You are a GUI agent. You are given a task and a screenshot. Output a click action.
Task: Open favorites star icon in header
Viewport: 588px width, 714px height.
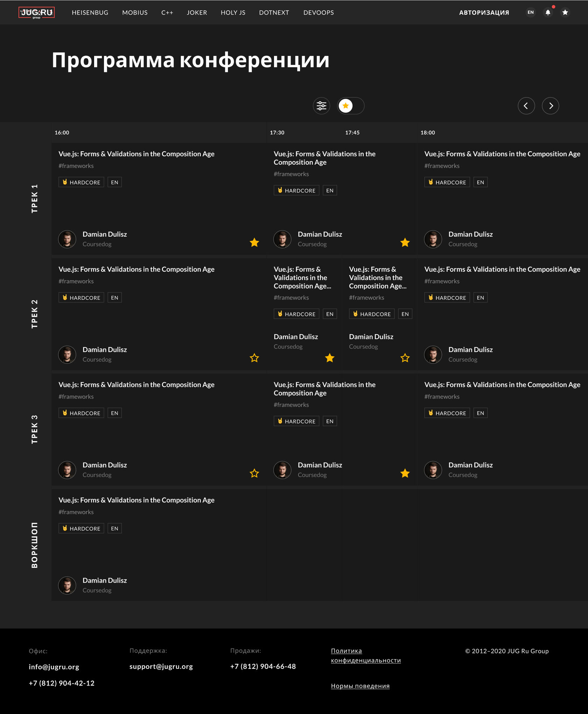tap(565, 13)
